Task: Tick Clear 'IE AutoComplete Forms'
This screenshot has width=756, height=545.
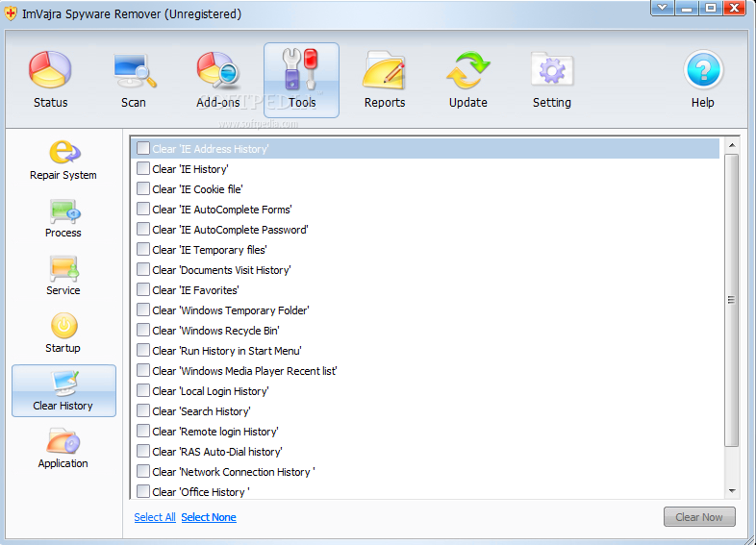Action: click(142, 209)
